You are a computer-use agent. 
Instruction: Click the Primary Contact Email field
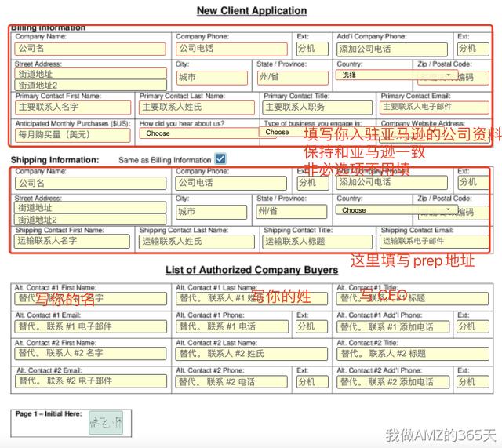pos(434,107)
